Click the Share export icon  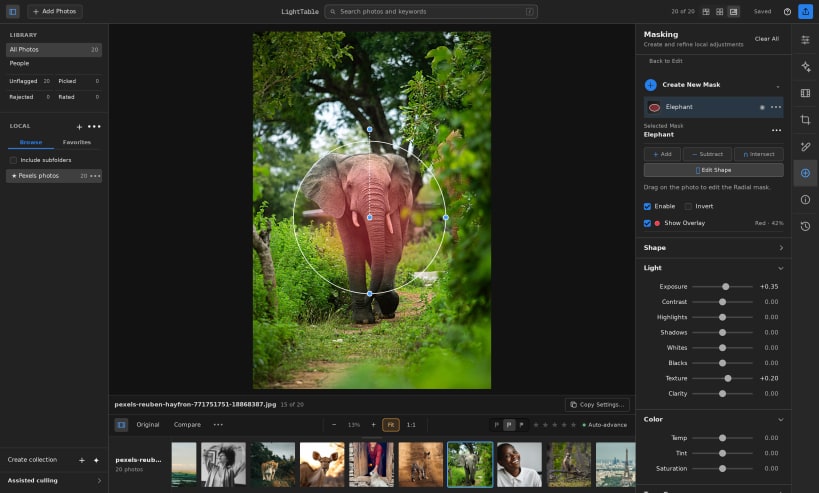tap(805, 11)
